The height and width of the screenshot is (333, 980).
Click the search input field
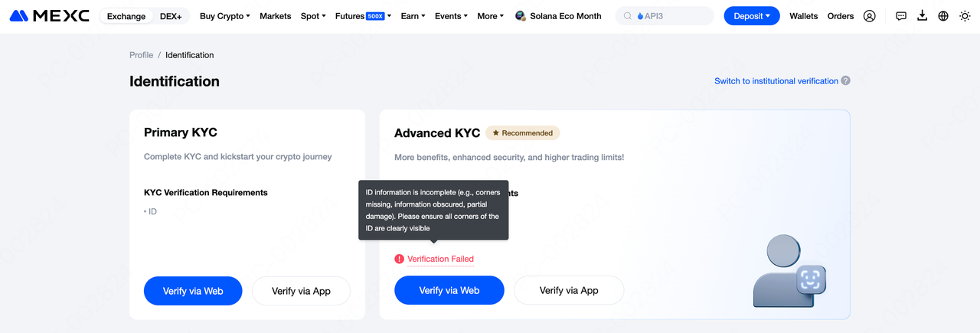(x=665, y=16)
